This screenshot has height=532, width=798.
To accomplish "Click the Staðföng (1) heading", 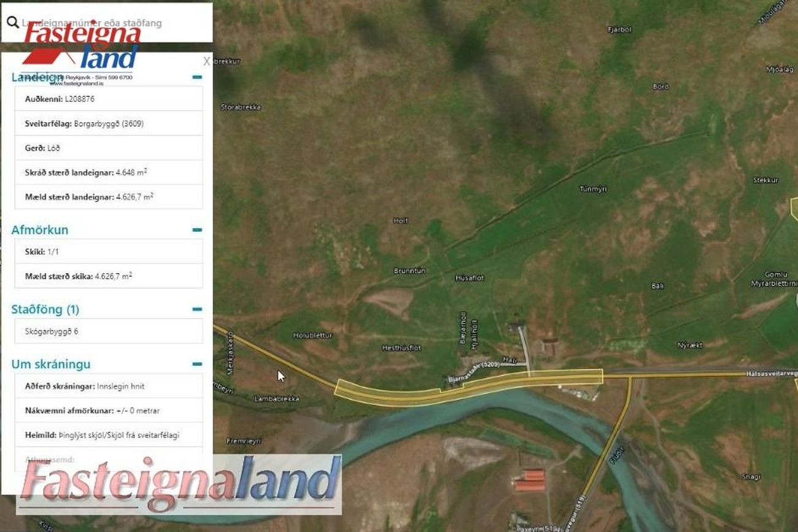I will [x=45, y=309].
